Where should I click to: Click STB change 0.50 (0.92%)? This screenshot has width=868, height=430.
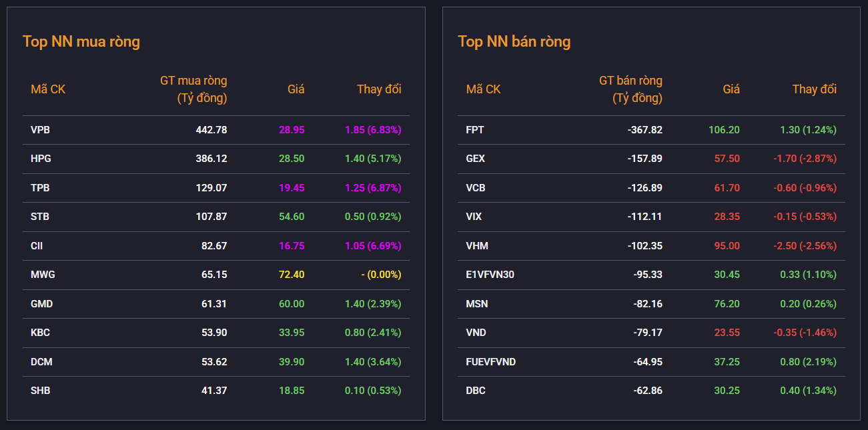point(373,217)
